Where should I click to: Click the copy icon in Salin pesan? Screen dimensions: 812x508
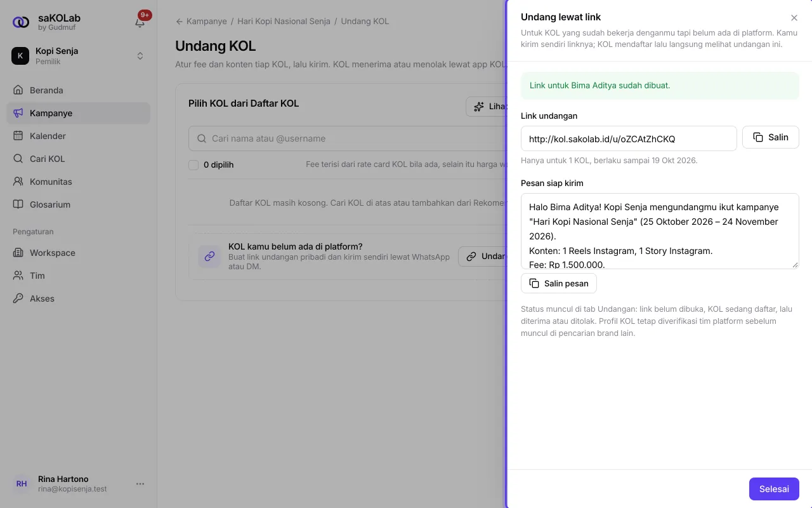coord(534,283)
